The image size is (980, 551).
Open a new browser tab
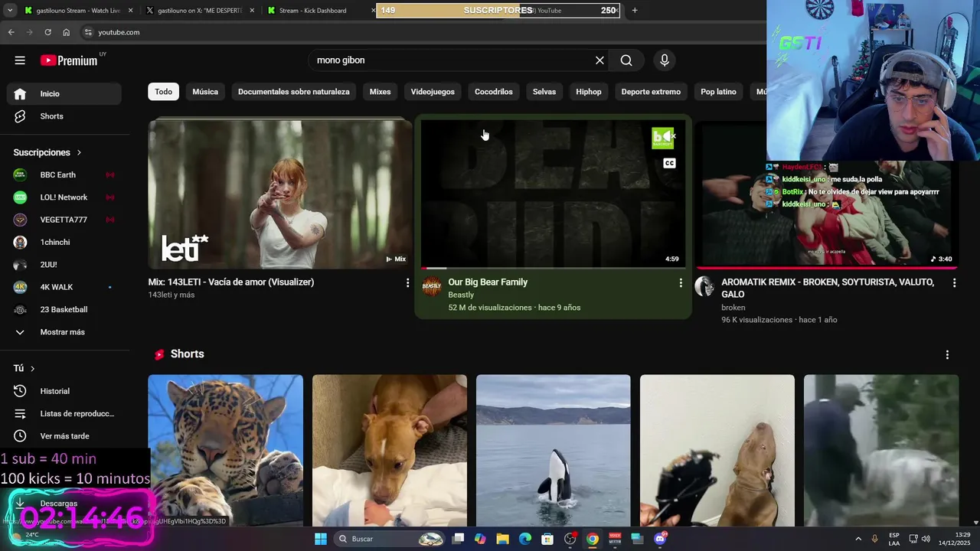[x=634, y=11]
